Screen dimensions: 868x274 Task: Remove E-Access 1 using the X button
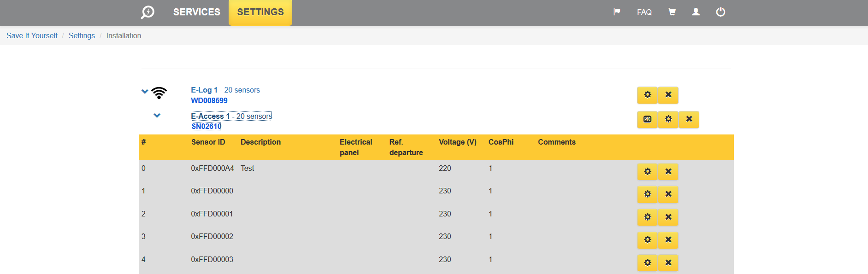pyautogui.click(x=689, y=119)
